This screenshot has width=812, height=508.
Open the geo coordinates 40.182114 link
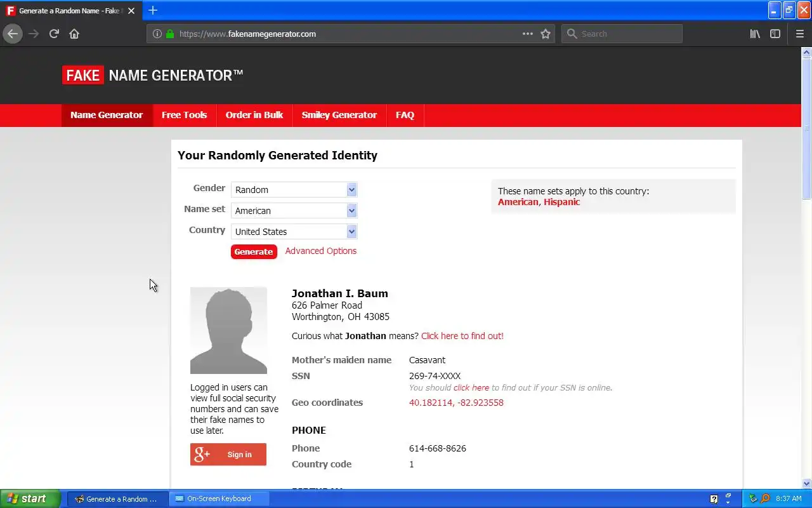click(x=456, y=403)
